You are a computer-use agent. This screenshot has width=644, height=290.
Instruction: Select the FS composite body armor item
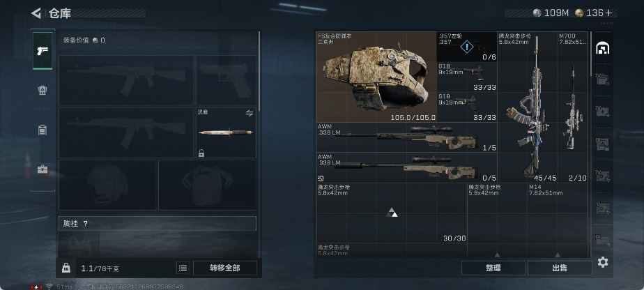pyautogui.click(x=376, y=77)
